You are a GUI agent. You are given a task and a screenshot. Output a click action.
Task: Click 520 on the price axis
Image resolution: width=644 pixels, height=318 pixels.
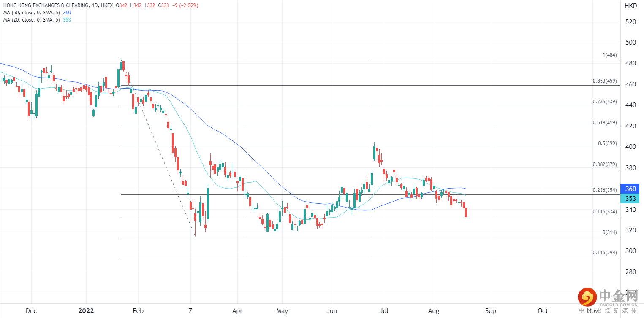pyautogui.click(x=630, y=22)
